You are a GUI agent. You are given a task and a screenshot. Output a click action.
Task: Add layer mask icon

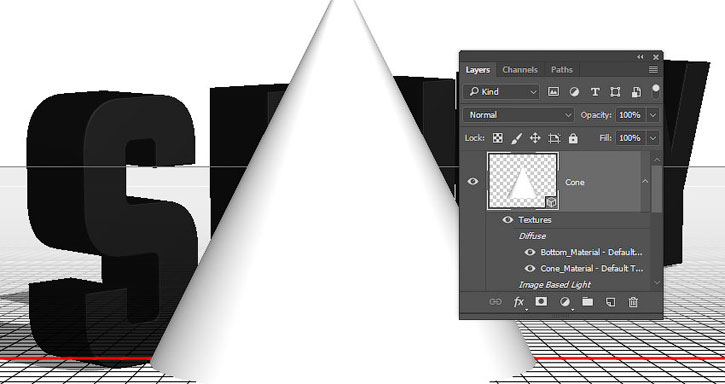coord(541,302)
